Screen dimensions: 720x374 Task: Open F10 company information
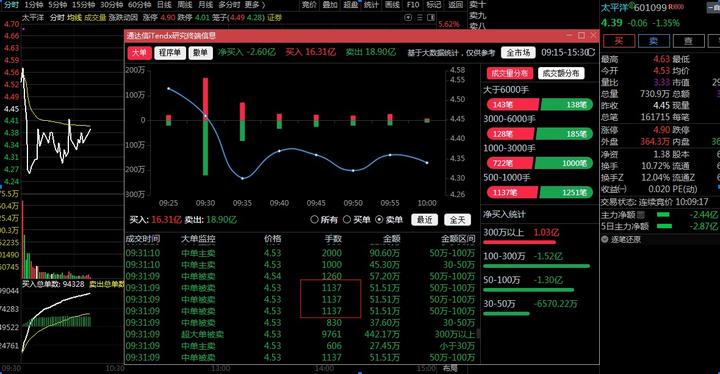click(413, 5)
